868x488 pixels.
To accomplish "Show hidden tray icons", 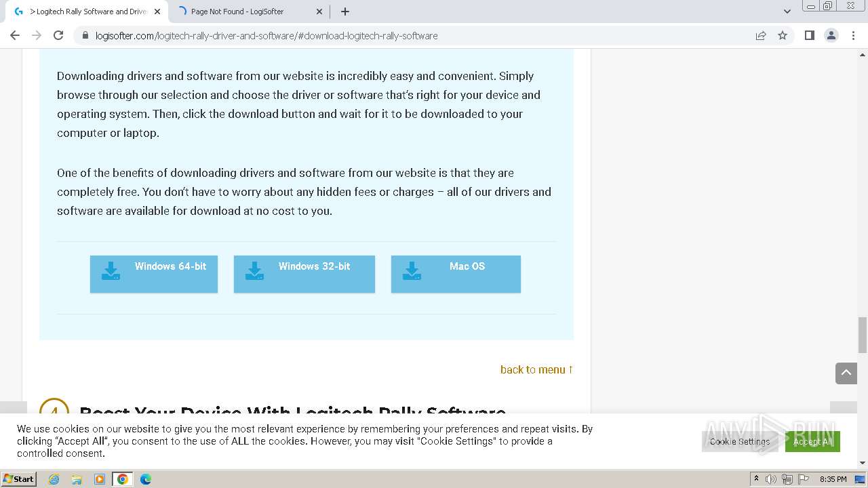I will pyautogui.click(x=756, y=479).
